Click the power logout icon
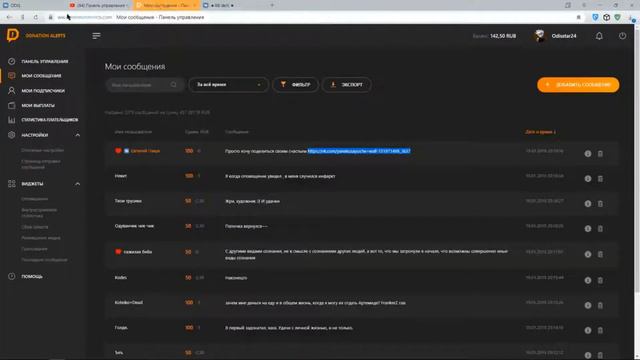The image size is (640, 360). point(622,36)
